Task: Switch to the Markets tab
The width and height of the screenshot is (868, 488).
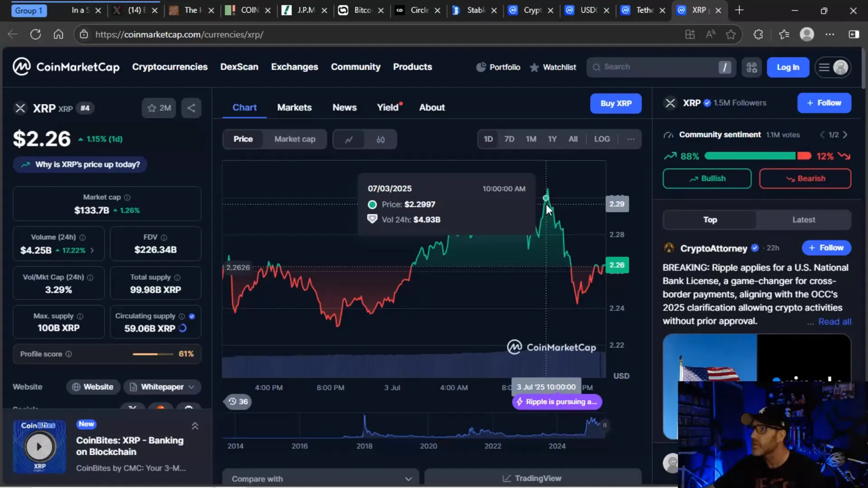Action: click(x=294, y=108)
